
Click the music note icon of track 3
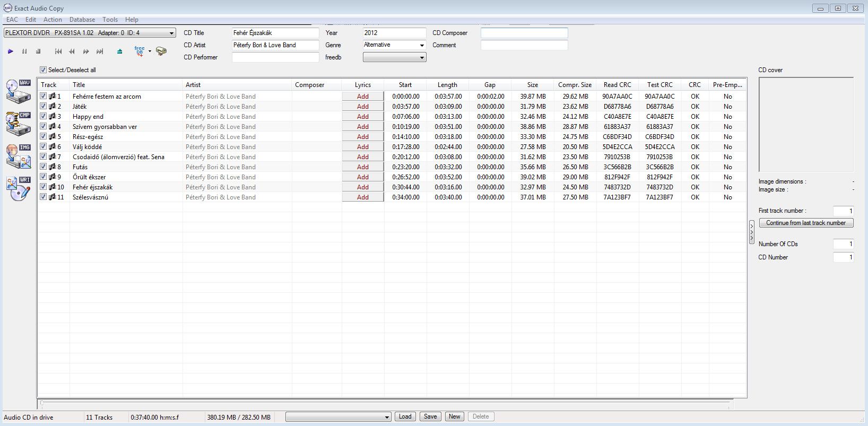click(x=52, y=116)
